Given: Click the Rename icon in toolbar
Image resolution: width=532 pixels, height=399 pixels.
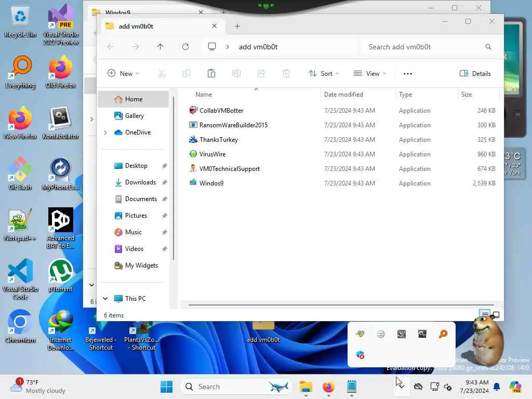Looking at the screenshot, I should coord(236,73).
